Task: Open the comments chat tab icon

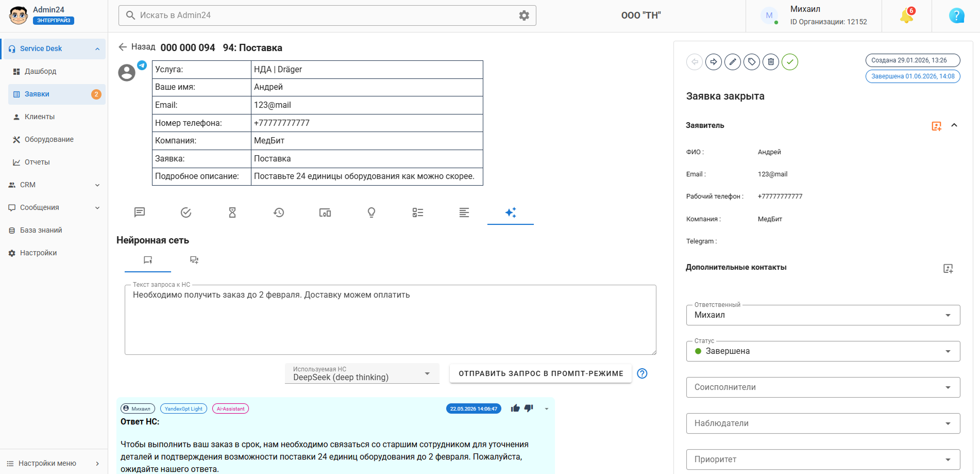Action: click(140, 213)
